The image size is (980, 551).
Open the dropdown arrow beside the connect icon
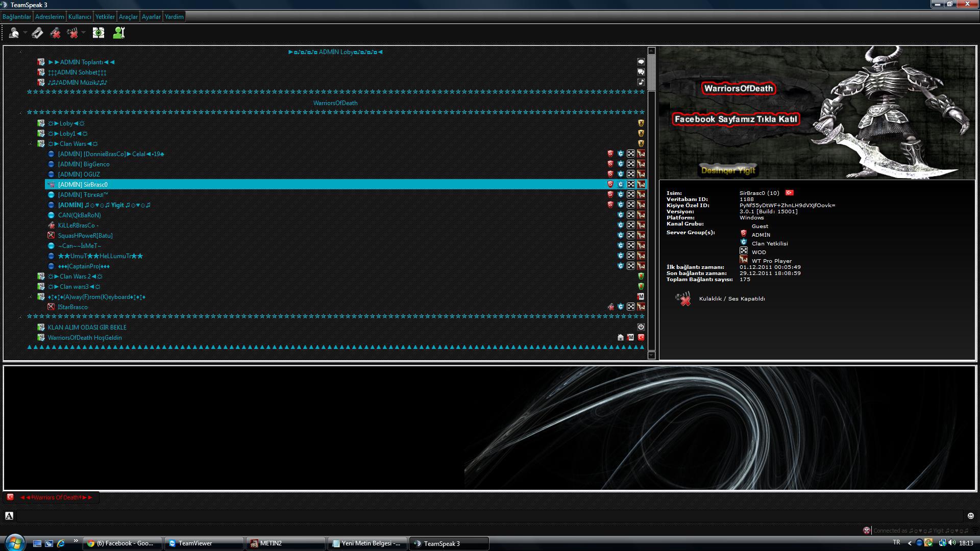(25, 33)
